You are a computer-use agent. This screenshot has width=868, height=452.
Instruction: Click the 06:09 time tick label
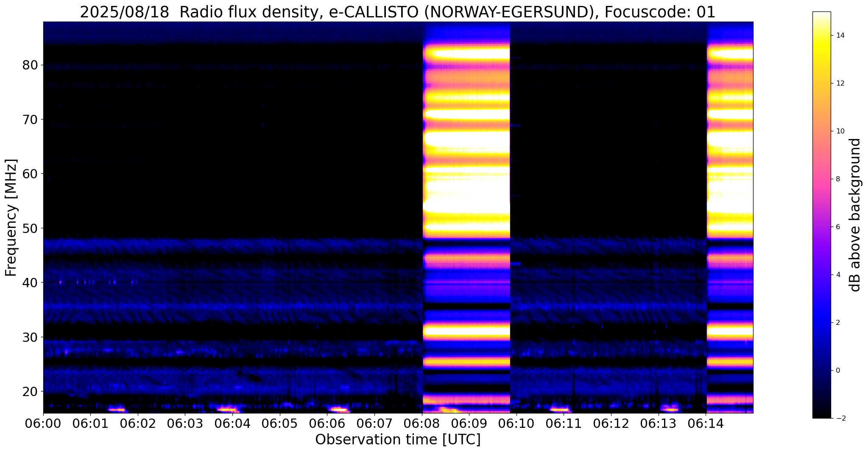(x=469, y=424)
